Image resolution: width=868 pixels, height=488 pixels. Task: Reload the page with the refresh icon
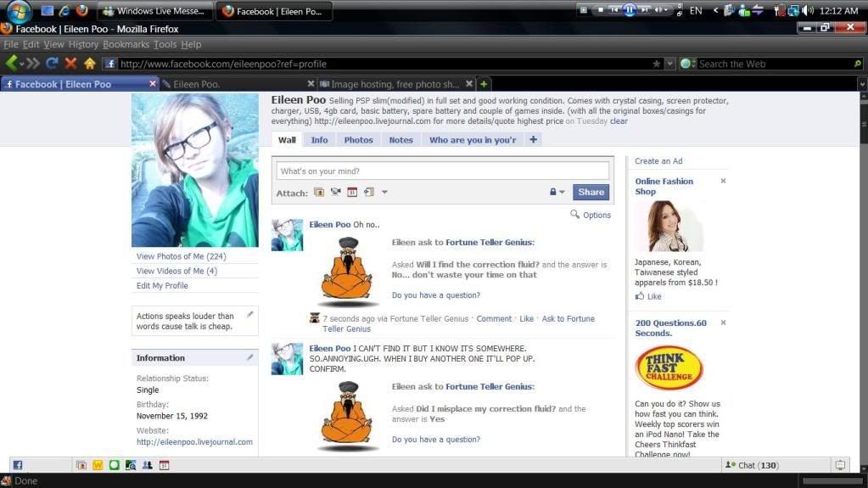click(x=52, y=63)
